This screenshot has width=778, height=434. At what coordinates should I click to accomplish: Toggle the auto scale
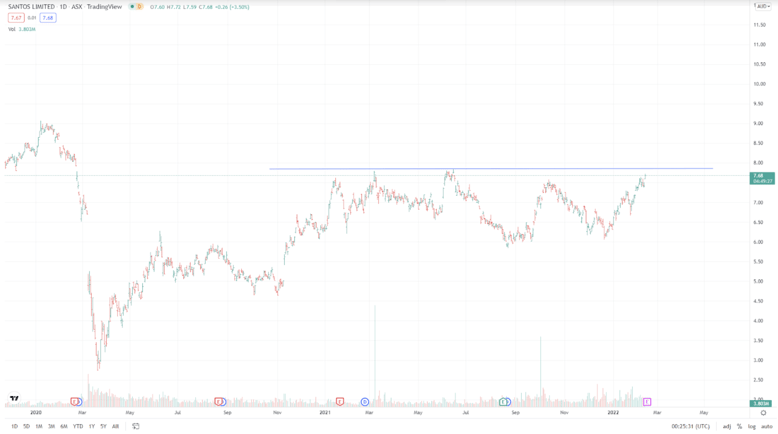pos(767,427)
